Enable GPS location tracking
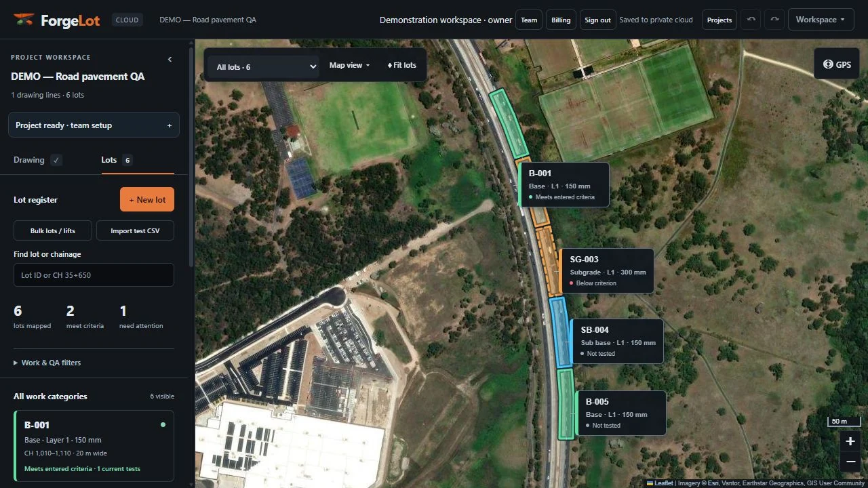 point(837,64)
